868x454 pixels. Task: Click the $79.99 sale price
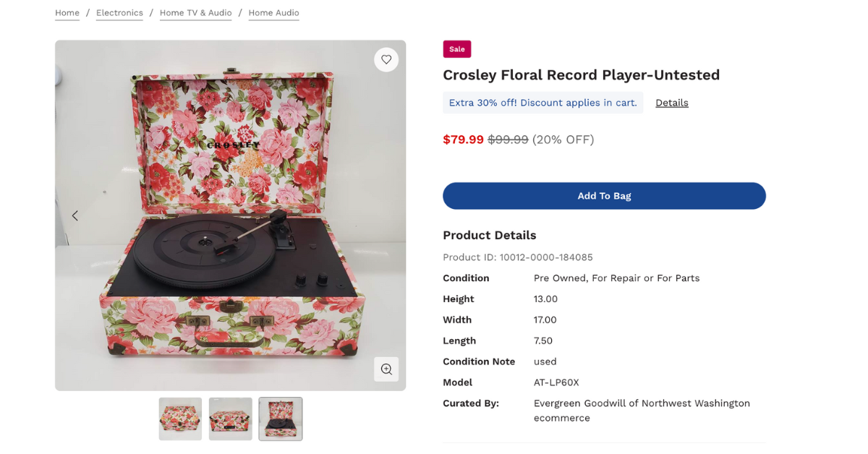pos(463,140)
